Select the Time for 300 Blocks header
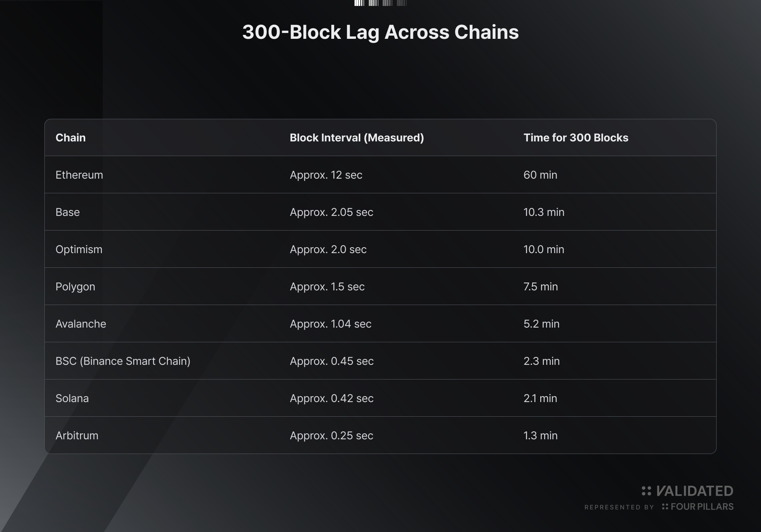 [x=576, y=137]
